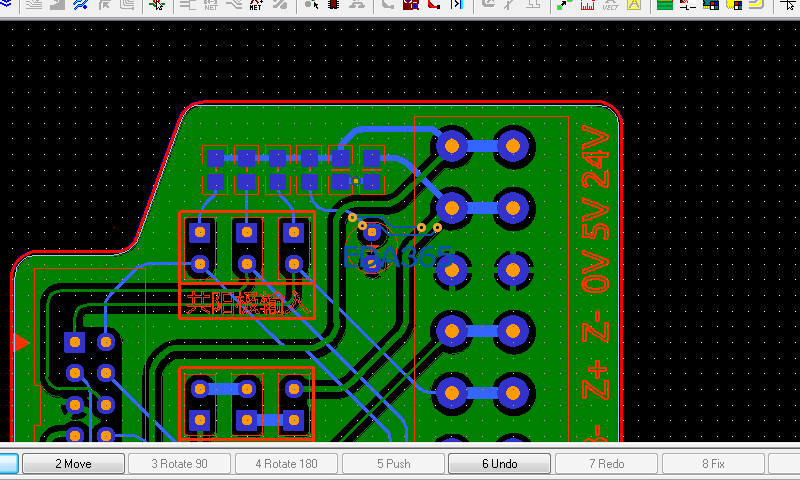Click the blue double-chevron toolbar icon
The width and height of the screenshot is (800, 480).
pos(5,4)
